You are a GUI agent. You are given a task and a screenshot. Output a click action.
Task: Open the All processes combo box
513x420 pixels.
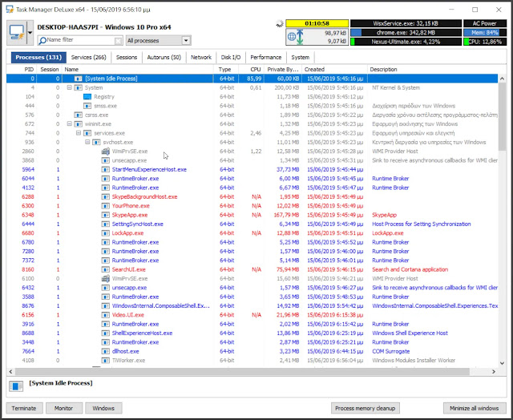159,41
